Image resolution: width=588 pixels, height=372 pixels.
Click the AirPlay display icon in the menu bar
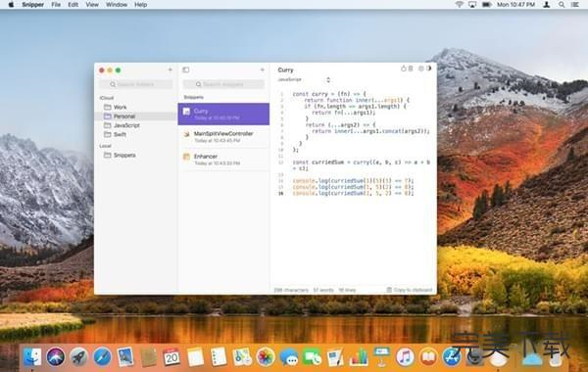point(472,5)
